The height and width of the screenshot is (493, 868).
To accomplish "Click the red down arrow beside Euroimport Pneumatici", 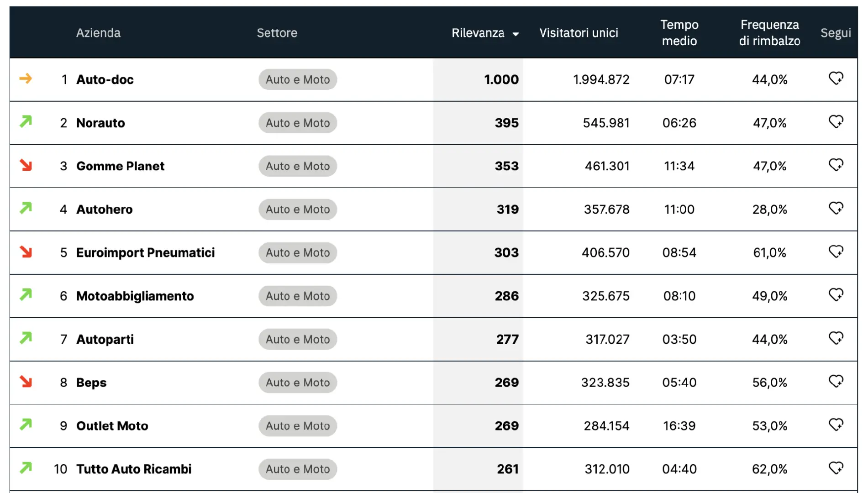I will [x=26, y=252].
